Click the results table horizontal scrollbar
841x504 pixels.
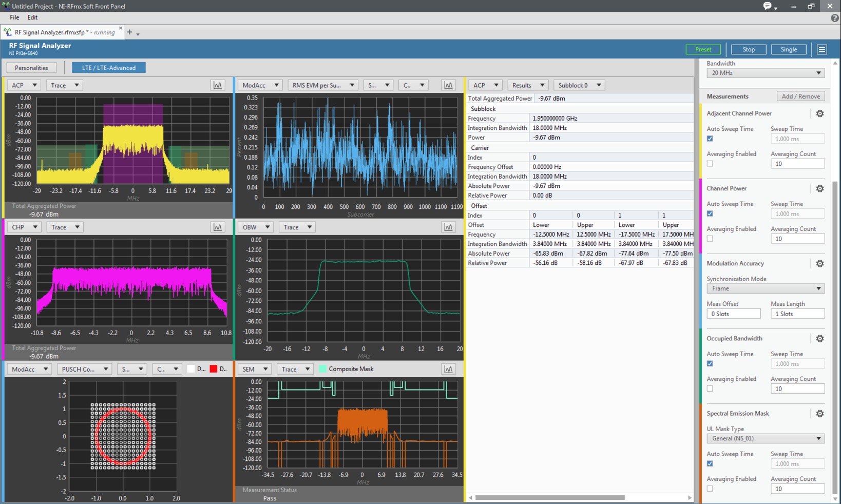[x=549, y=497]
